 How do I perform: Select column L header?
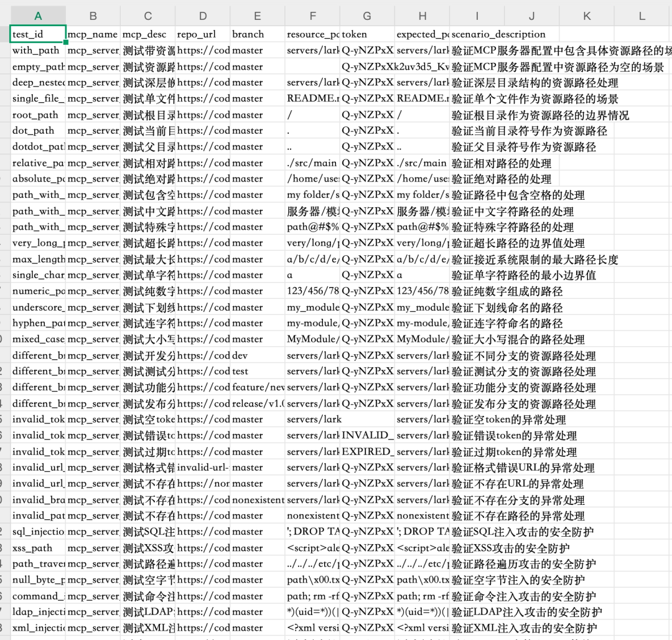[x=642, y=16]
